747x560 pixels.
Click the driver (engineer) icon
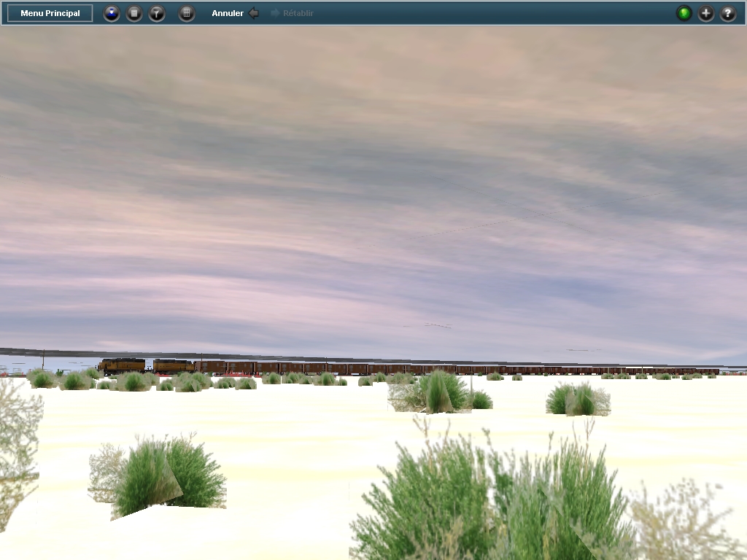pyautogui.click(x=112, y=13)
